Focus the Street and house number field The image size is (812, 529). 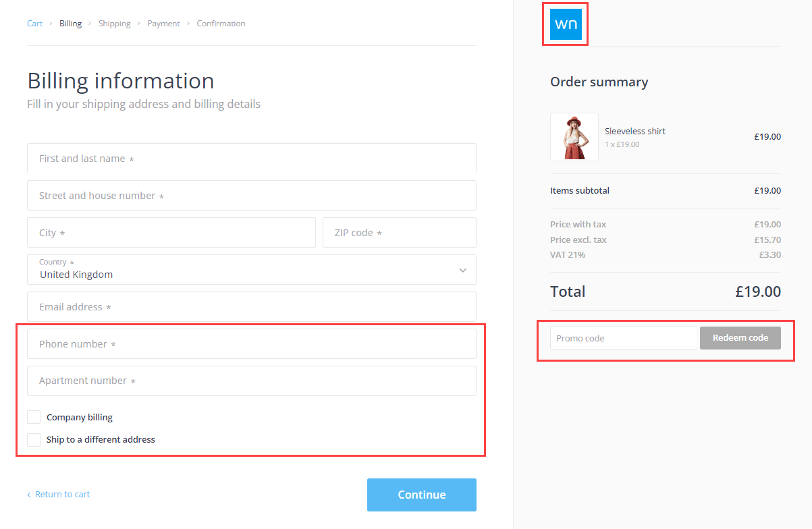point(252,196)
